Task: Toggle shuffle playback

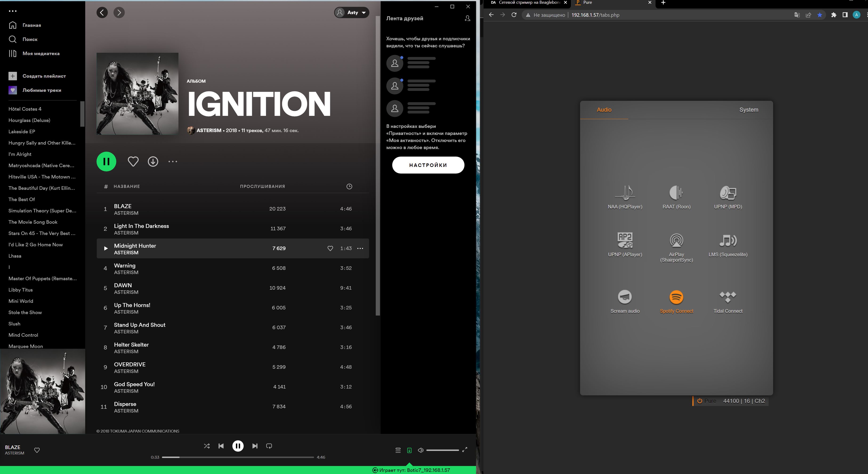Action: coord(206,446)
